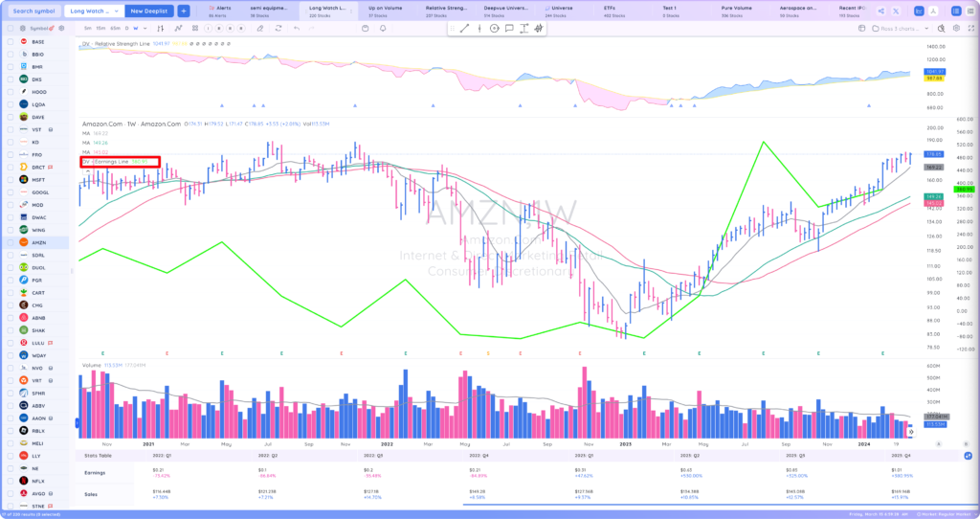This screenshot has width=980, height=519.
Task: Select the 65m timeframe button
Action: coord(115,28)
